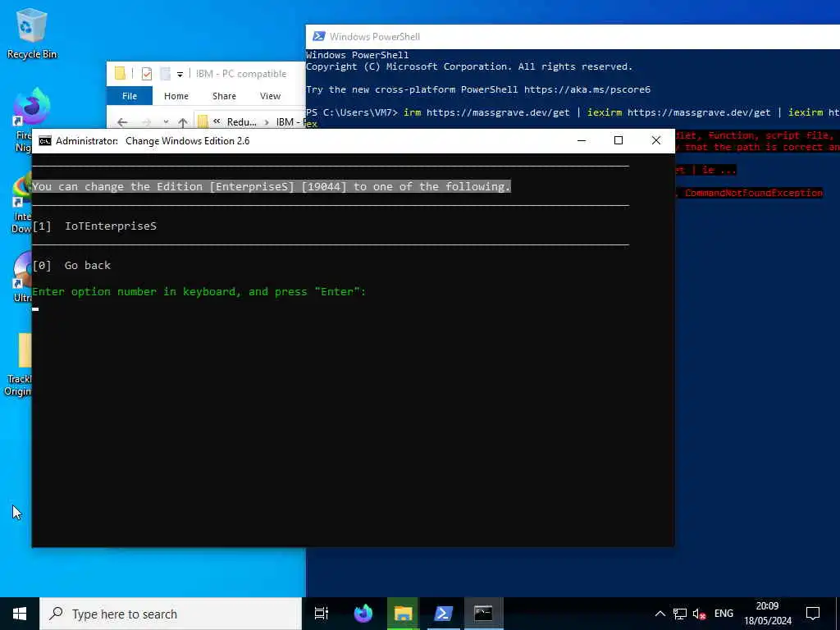Click the 'Copyright (C) Microsoft Corporation' line

pyautogui.click(x=469, y=66)
